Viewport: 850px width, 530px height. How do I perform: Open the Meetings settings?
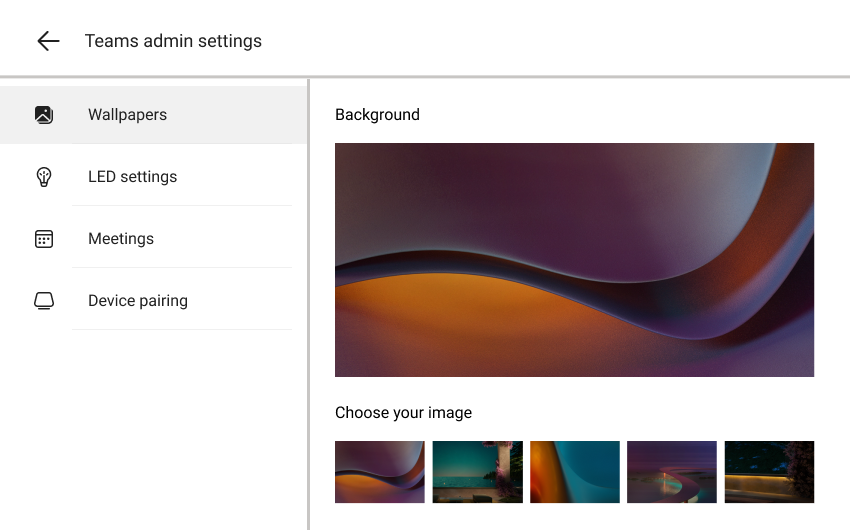(154, 238)
